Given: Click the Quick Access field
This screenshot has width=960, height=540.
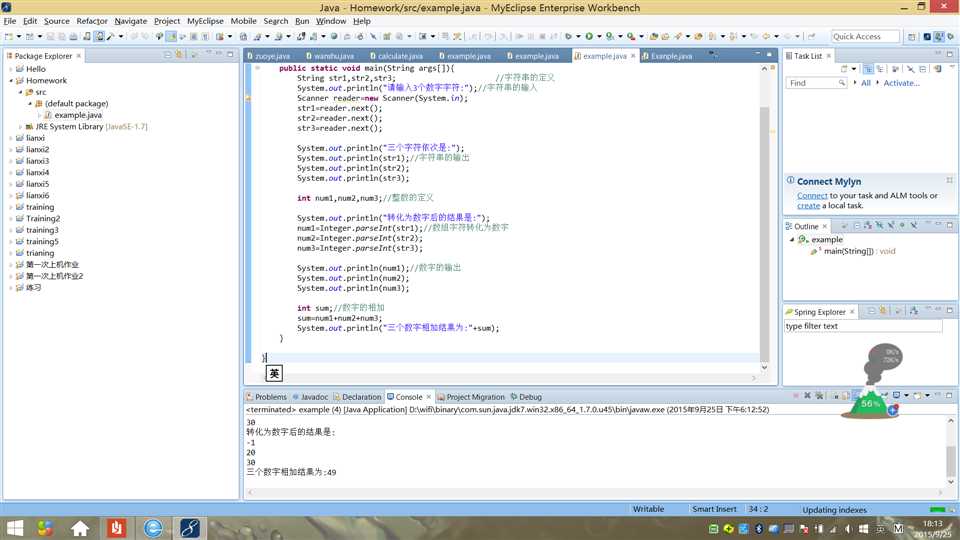Looking at the screenshot, I should (865, 37).
